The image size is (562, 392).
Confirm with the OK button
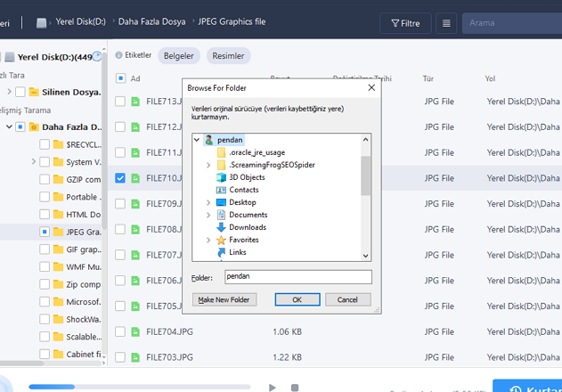tap(297, 300)
